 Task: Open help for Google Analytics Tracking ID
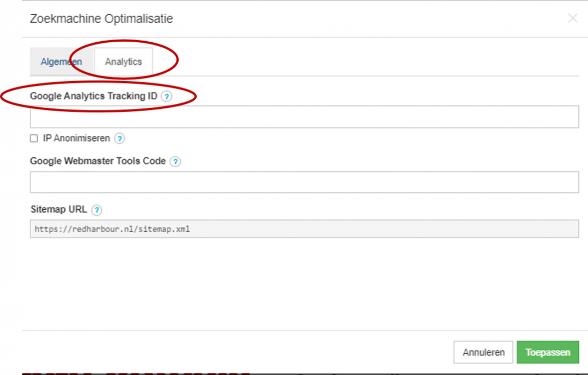click(166, 96)
